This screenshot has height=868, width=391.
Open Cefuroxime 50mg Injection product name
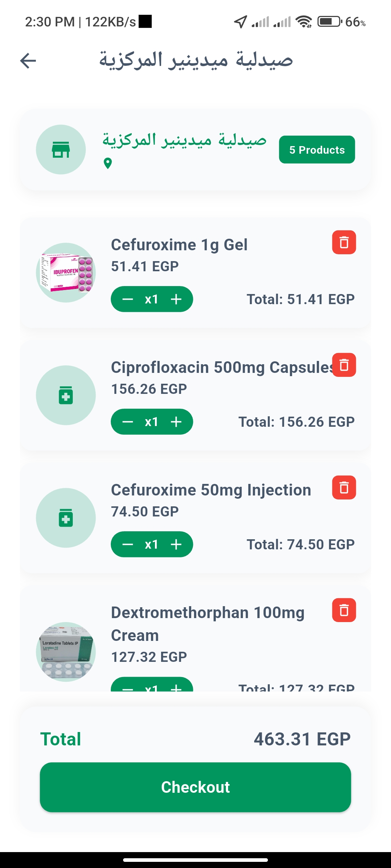pos(211,490)
